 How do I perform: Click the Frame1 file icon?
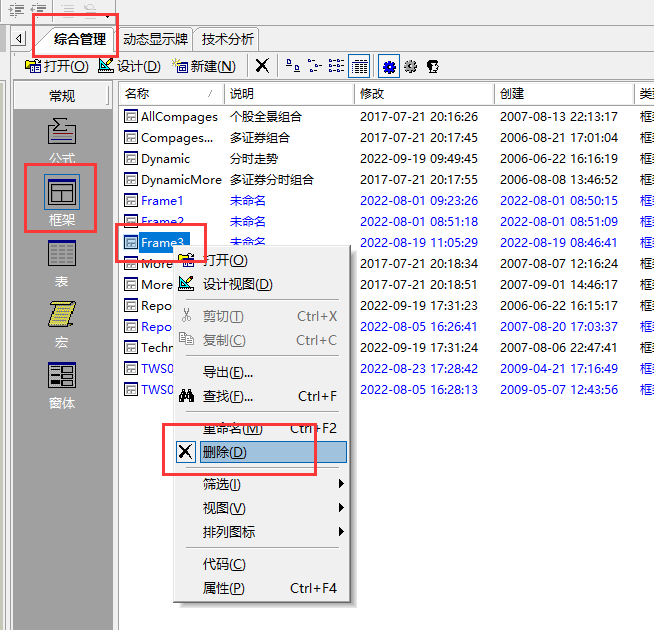pyautogui.click(x=131, y=201)
